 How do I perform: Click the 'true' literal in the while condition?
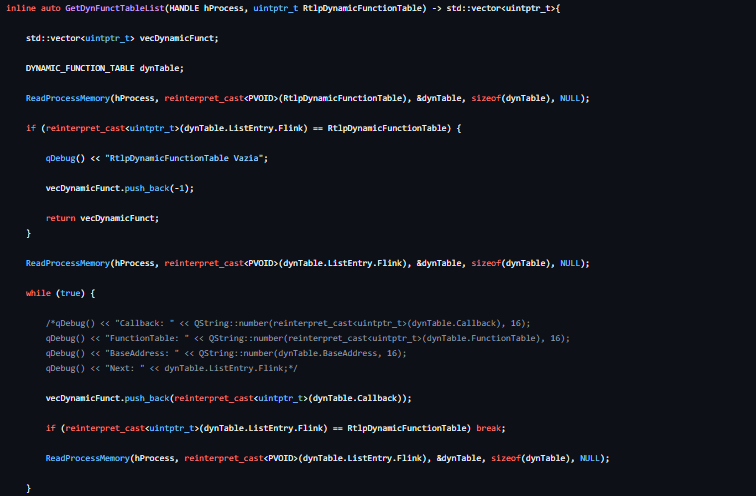[x=70, y=293]
